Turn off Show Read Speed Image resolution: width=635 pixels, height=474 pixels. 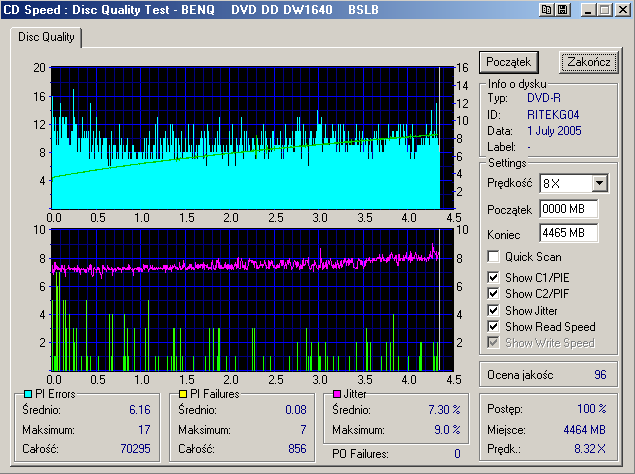[493, 327]
